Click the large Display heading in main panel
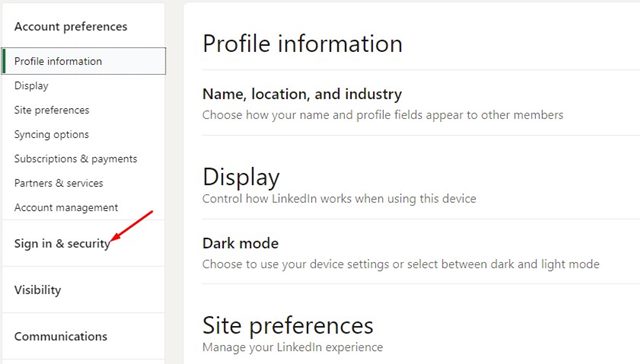 pos(241,178)
